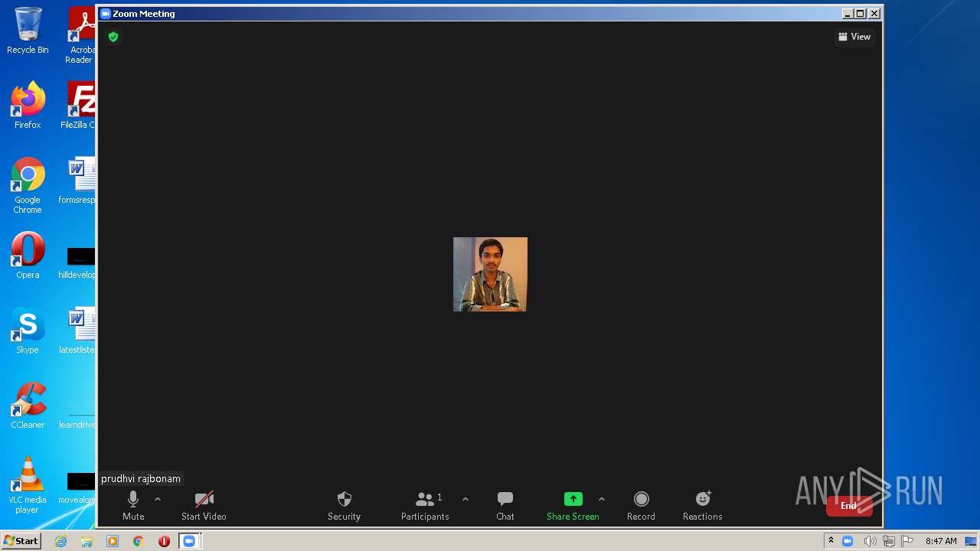Viewport: 980px width, 551px height.
Task: Open the Chat panel
Action: (x=505, y=506)
